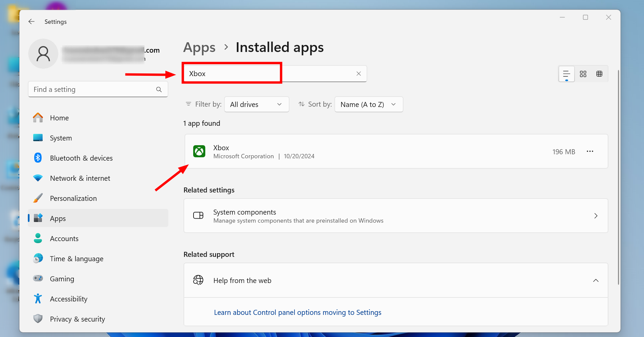644x337 pixels.
Task: Switch to list view layout
Action: pos(567,74)
